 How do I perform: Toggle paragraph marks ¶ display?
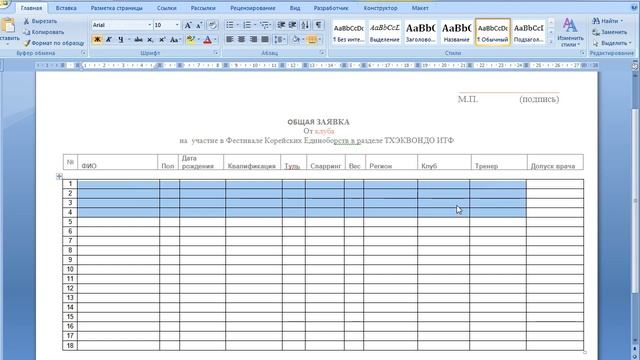click(318, 25)
